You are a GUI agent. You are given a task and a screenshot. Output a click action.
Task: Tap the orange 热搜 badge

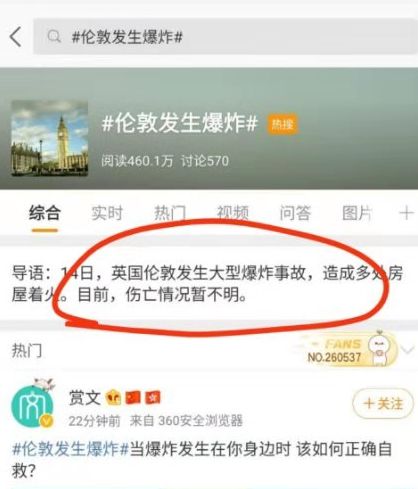[282, 125]
